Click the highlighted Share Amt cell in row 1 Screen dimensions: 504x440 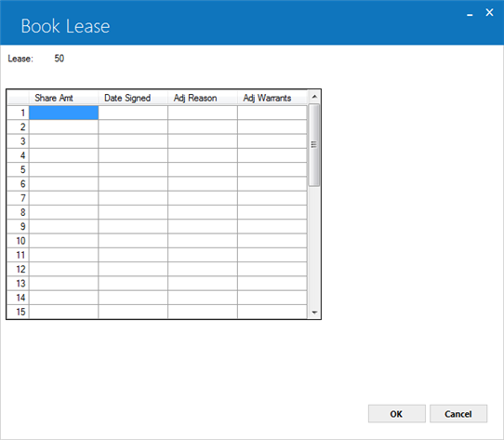click(63, 113)
